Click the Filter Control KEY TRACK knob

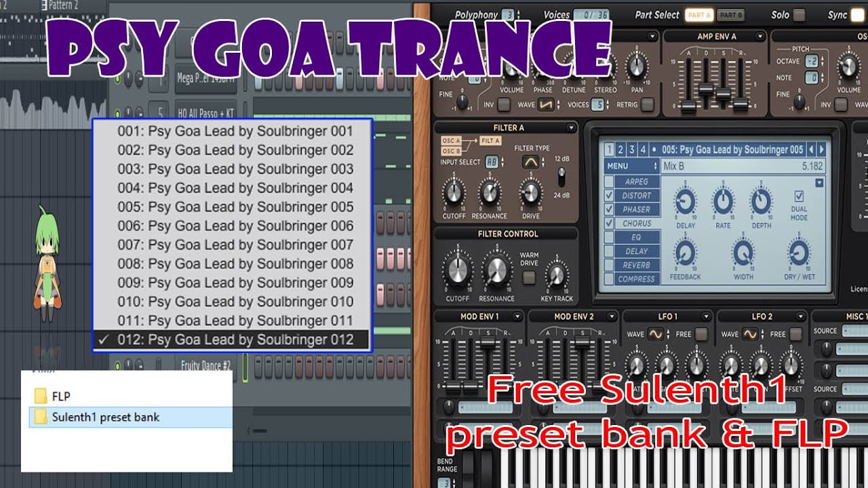(x=557, y=274)
